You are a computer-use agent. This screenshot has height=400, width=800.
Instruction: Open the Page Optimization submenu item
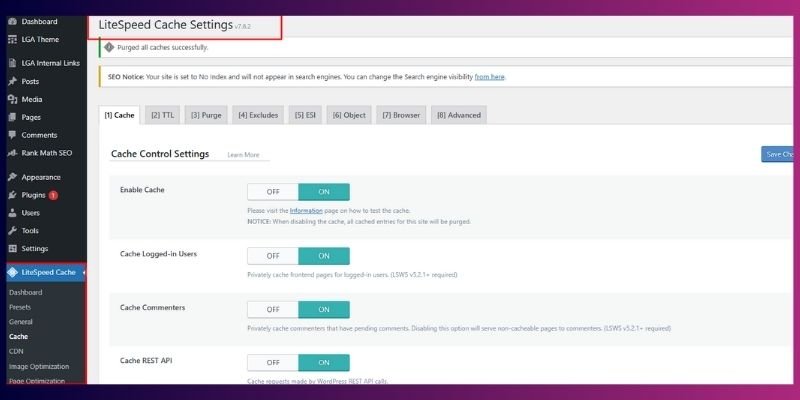pos(37,381)
